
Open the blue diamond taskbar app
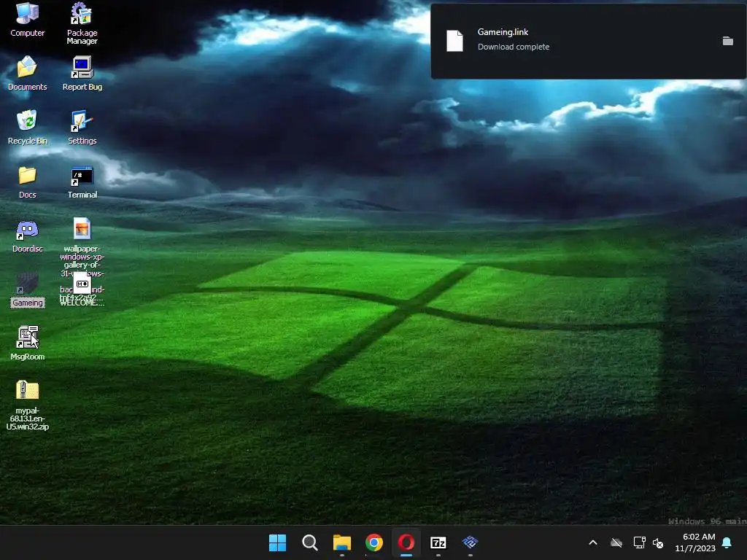(x=471, y=542)
